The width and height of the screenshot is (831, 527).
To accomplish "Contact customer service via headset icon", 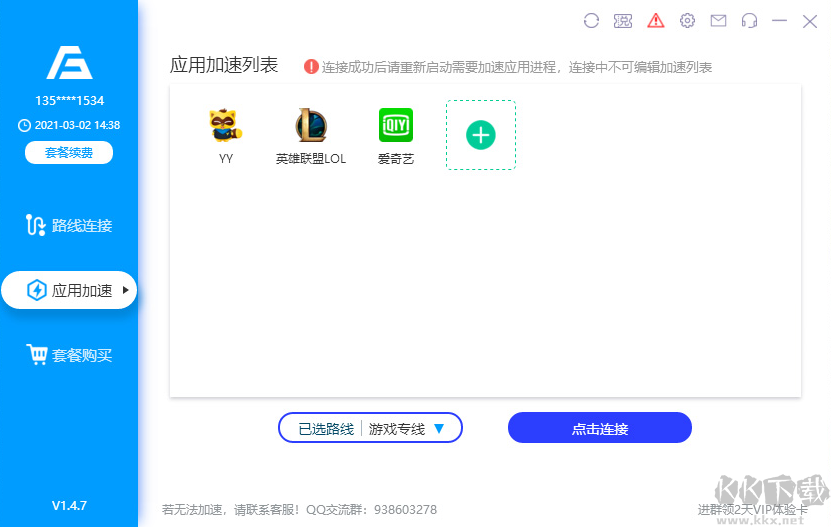I will [x=749, y=20].
